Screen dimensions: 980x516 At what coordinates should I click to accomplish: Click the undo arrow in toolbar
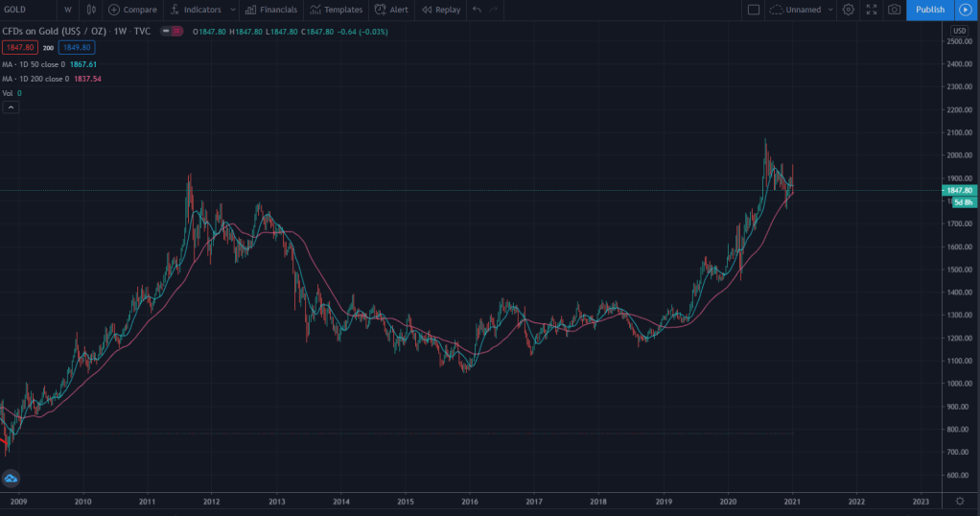(x=477, y=10)
